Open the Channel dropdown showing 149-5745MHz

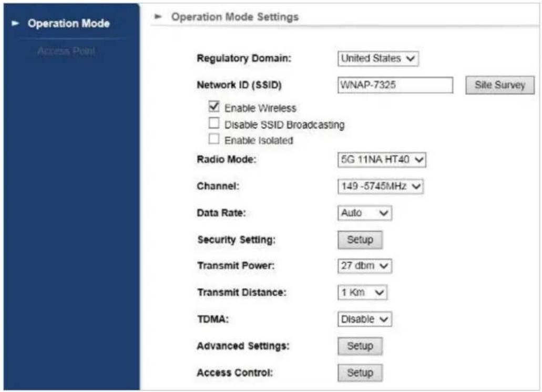coord(380,186)
